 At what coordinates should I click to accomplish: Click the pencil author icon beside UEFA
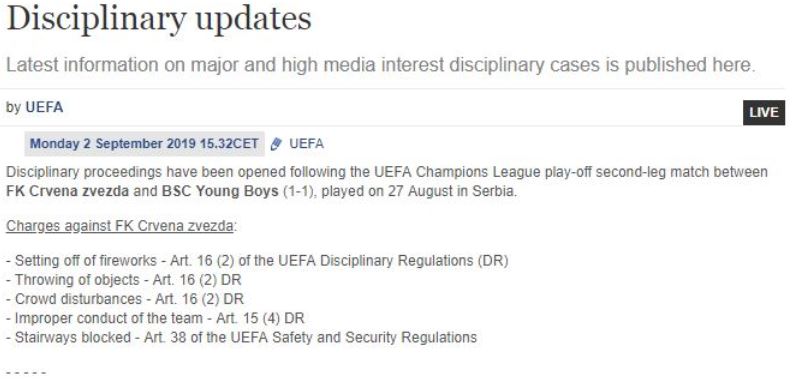(276, 144)
